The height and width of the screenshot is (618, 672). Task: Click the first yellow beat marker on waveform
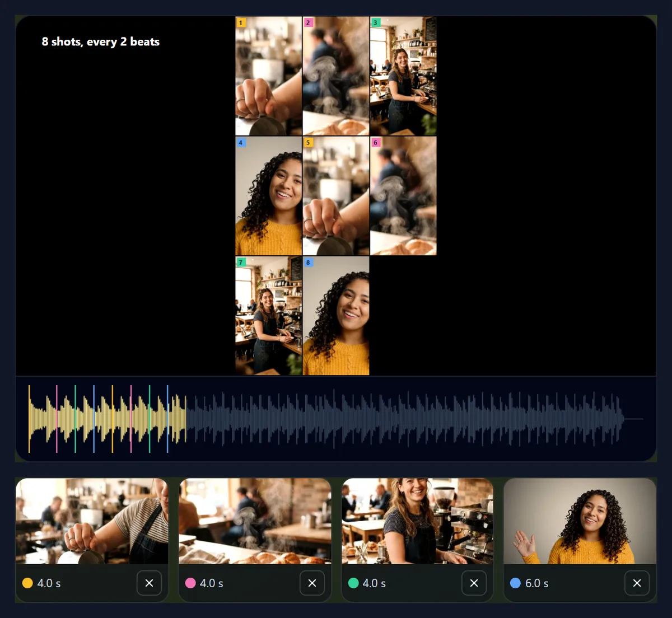tap(29, 419)
